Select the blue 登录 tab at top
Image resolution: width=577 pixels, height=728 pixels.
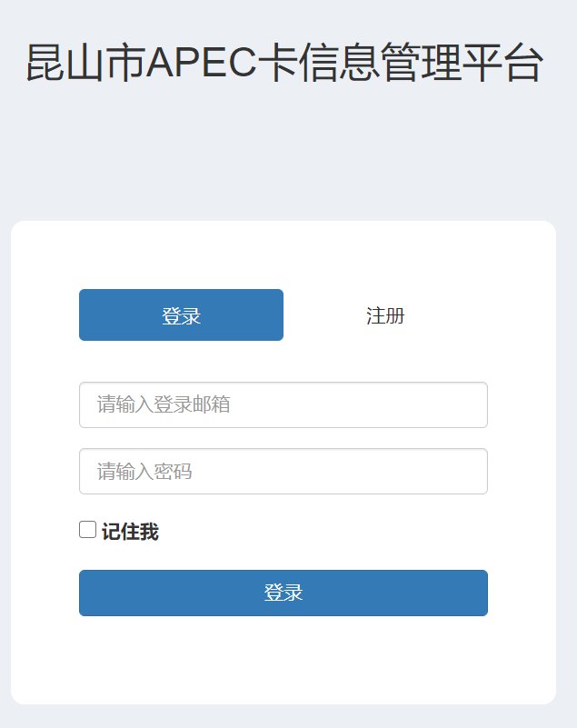[181, 315]
